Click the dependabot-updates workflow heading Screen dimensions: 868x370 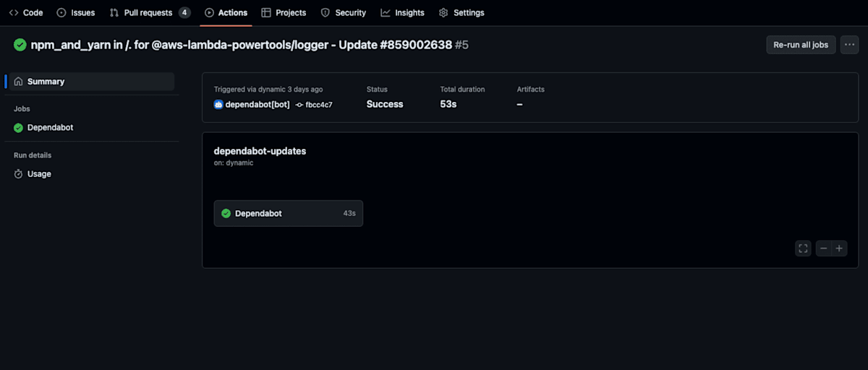(x=260, y=151)
